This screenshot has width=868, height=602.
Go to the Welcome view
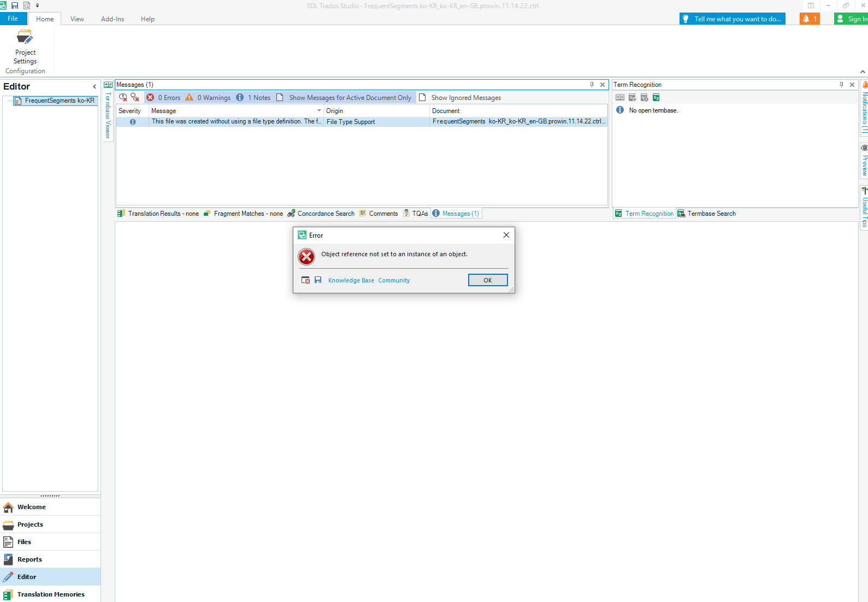[x=50, y=507]
